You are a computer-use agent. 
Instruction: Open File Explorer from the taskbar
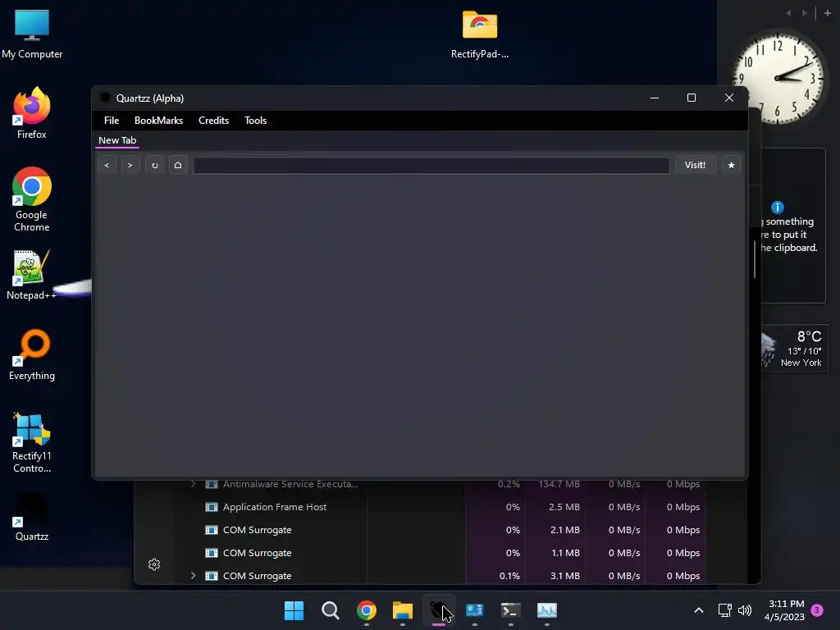pyautogui.click(x=402, y=610)
